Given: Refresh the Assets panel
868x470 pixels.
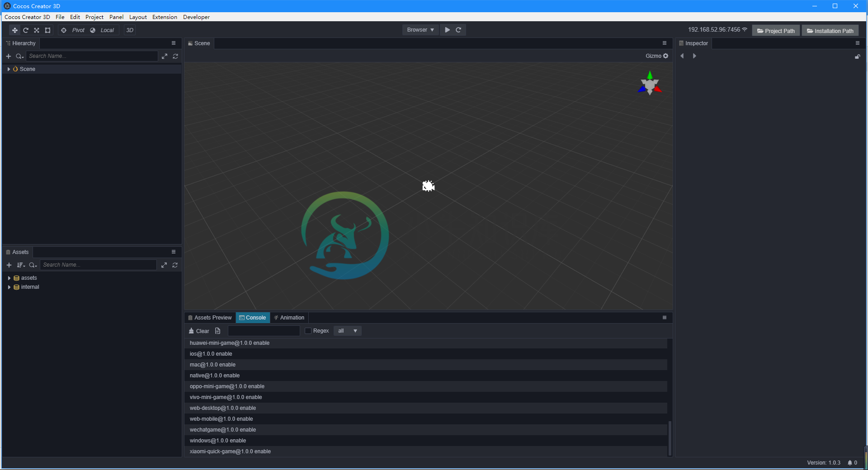Looking at the screenshot, I should click(175, 265).
